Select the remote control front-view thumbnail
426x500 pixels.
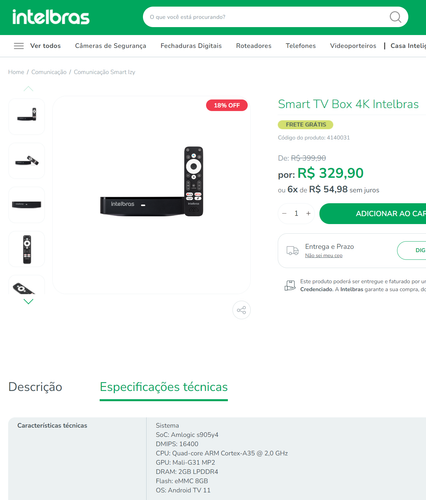[27, 249]
